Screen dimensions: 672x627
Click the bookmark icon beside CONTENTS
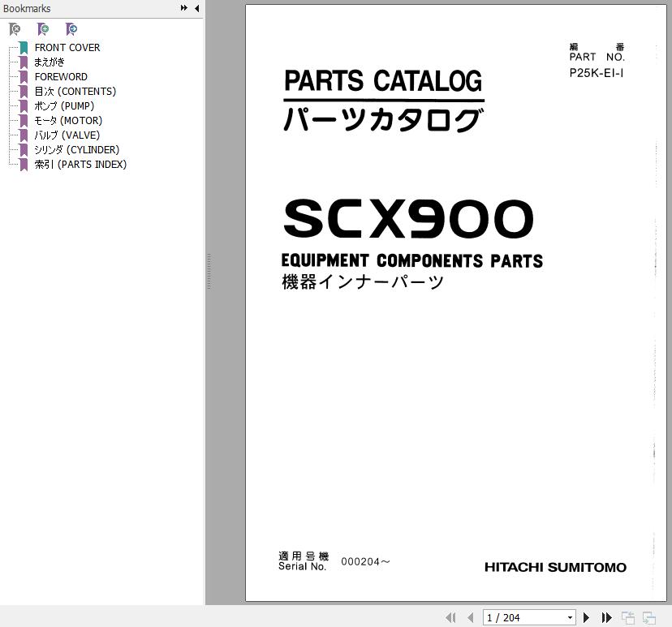(24, 91)
